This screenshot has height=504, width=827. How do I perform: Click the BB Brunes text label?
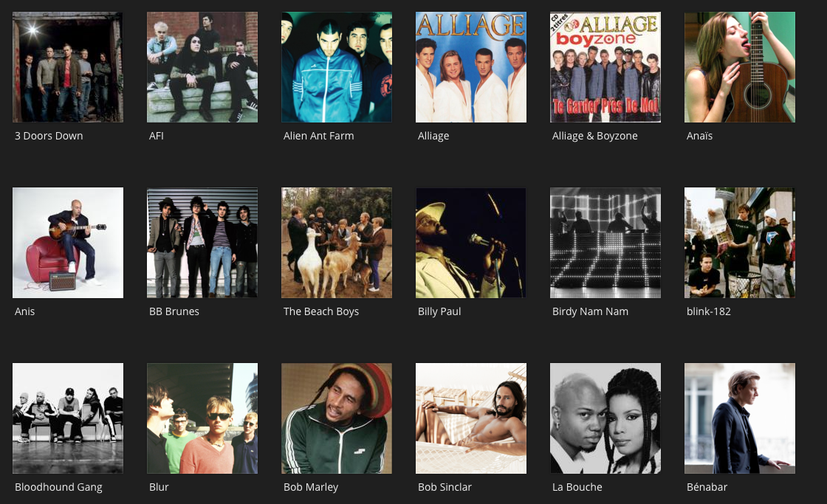(174, 311)
